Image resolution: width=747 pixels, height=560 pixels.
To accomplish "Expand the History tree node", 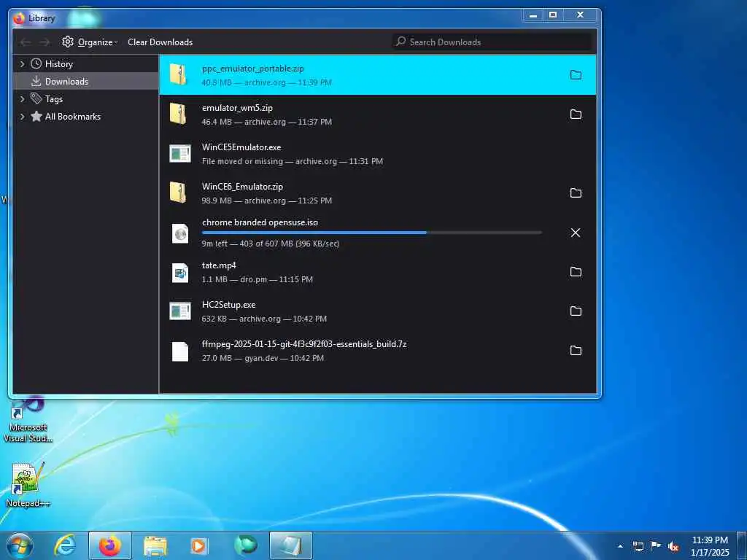I will pos(22,64).
